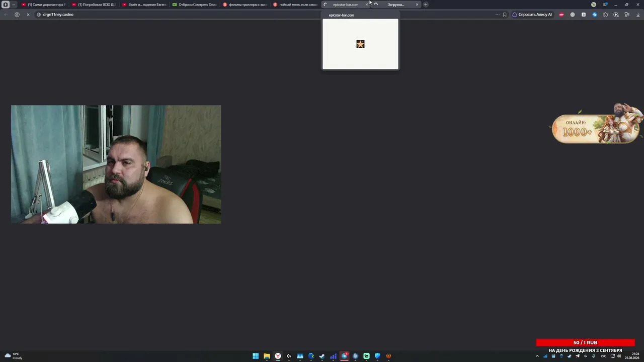Screen dimensions: 644x362
Task: Open the collections icon in toolbar
Action: click(x=627, y=15)
